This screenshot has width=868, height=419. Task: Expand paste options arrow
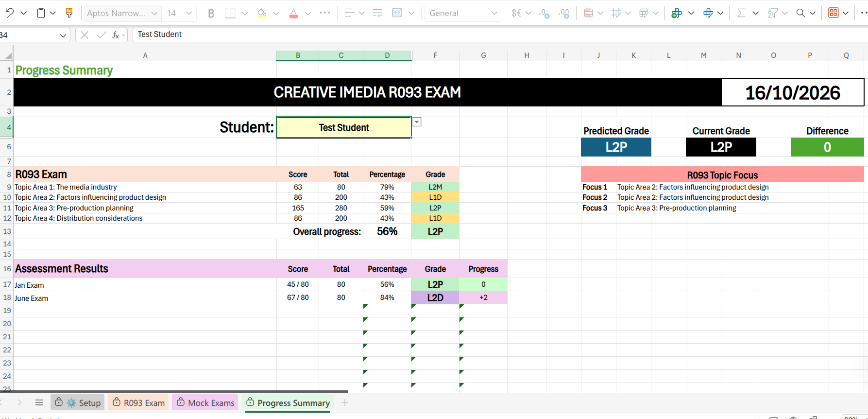[53, 13]
